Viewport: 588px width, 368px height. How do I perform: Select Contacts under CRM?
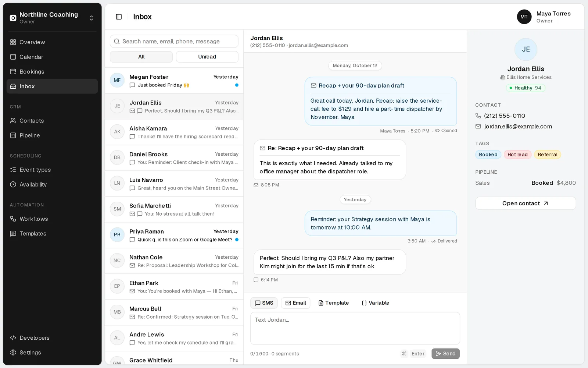tap(52, 121)
